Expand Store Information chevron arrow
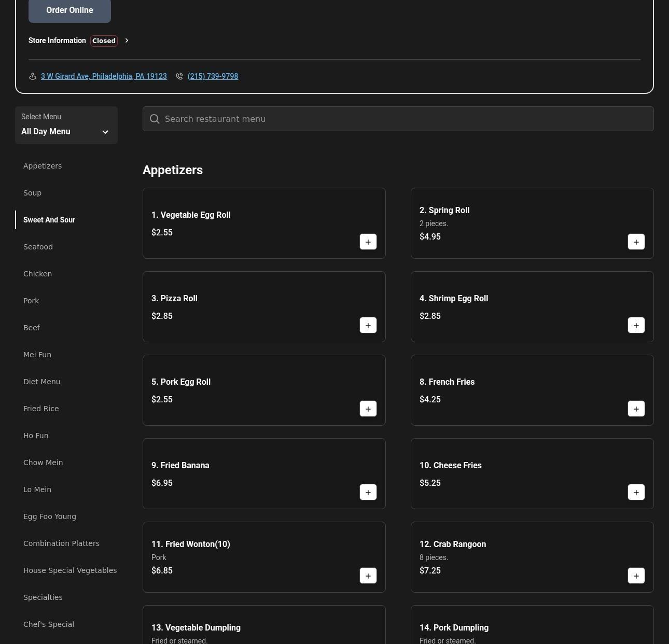The image size is (669, 644). pyautogui.click(x=127, y=40)
